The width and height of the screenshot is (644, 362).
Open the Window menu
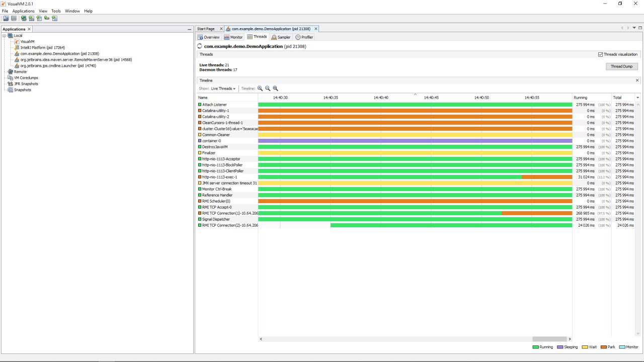[x=72, y=11]
